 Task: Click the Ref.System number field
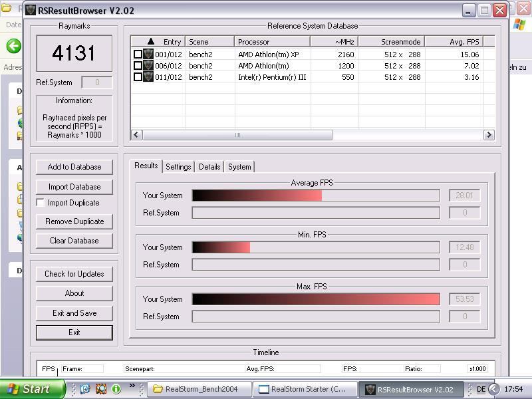click(97, 82)
